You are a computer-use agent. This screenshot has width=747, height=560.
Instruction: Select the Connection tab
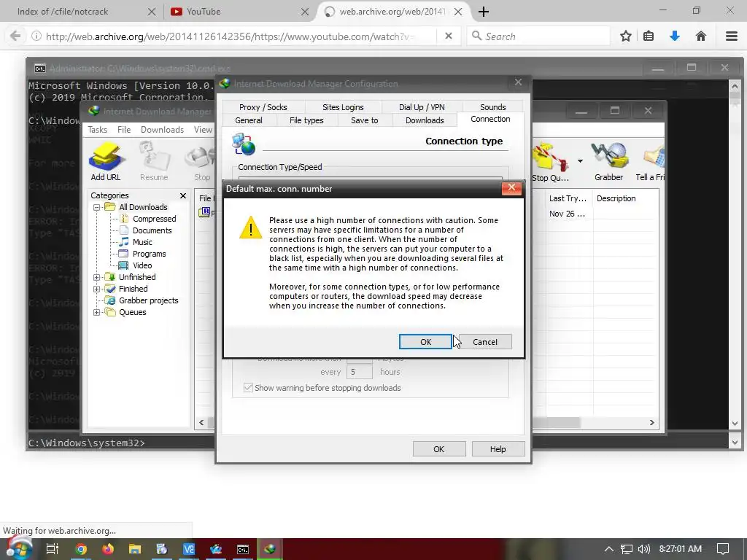click(x=490, y=119)
